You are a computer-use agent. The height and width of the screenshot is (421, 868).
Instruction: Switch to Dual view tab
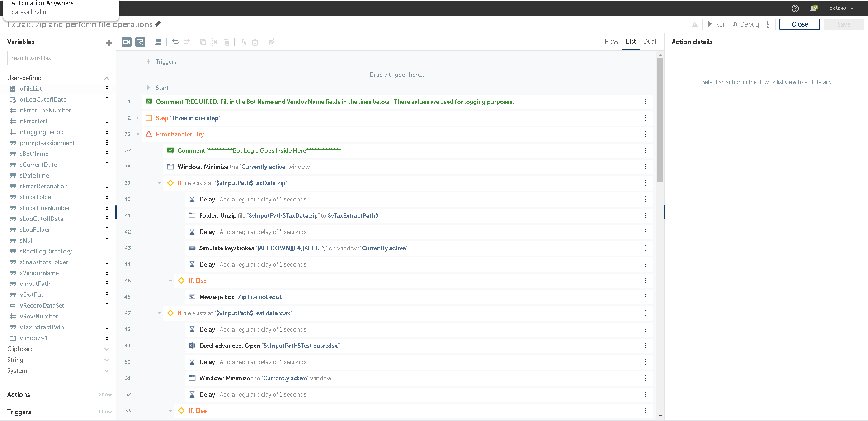(x=650, y=42)
